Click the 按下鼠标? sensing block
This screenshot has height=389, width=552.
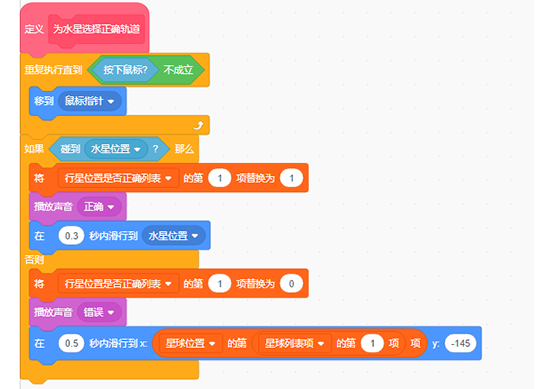coord(125,70)
